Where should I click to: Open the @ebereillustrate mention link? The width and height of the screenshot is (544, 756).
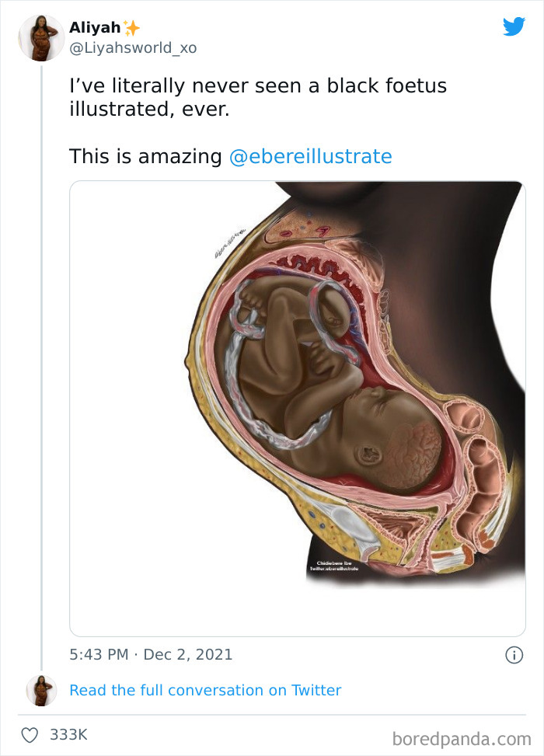(x=311, y=156)
